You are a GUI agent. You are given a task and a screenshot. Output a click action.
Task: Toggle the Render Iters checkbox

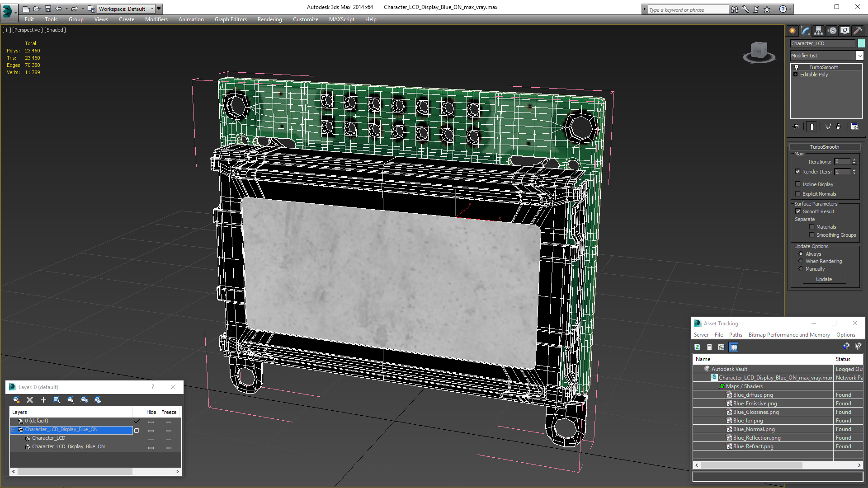[x=798, y=172]
